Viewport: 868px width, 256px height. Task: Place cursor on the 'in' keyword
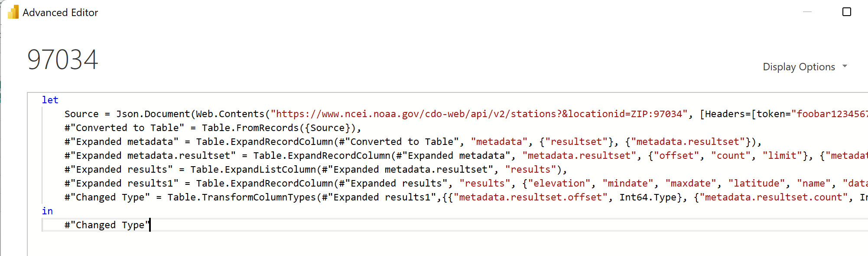coord(47,211)
